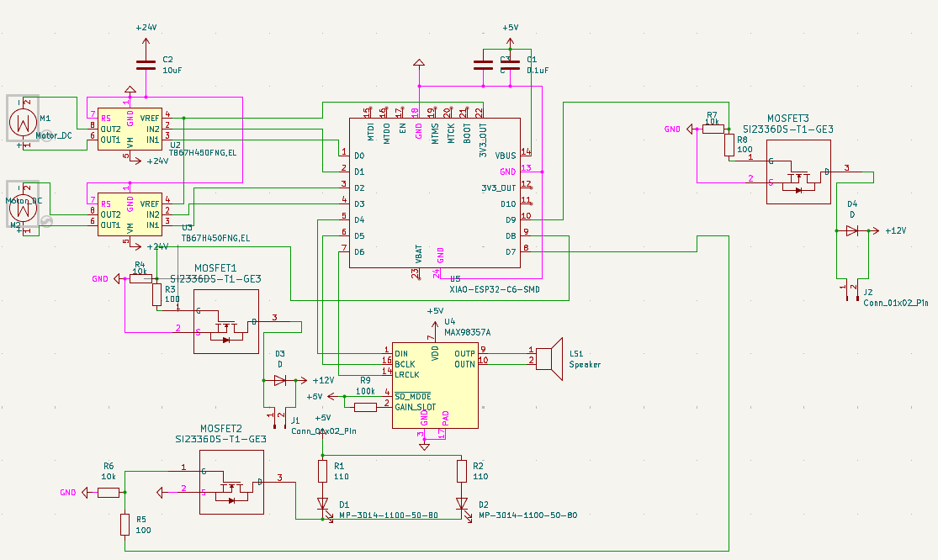Click the LRCLK pin label on U4
Screen dimensions: 938x560
pos(407,375)
